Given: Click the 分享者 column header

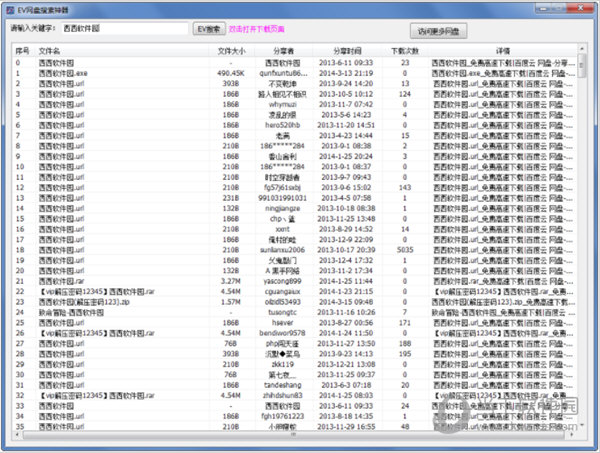Looking at the screenshot, I should click(x=283, y=50).
